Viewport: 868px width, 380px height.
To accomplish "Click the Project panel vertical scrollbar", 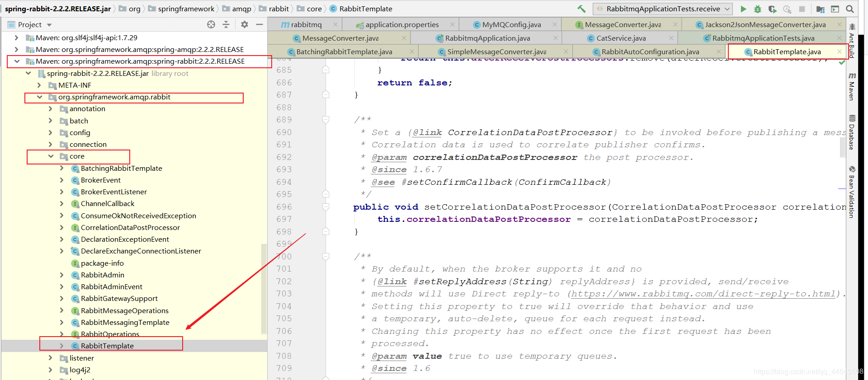I will 264,288.
